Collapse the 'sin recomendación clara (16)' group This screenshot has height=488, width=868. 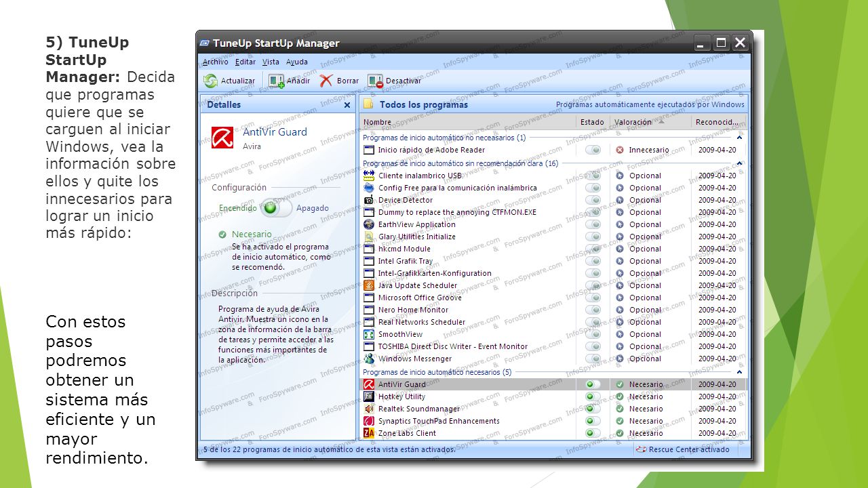click(x=740, y=163)
